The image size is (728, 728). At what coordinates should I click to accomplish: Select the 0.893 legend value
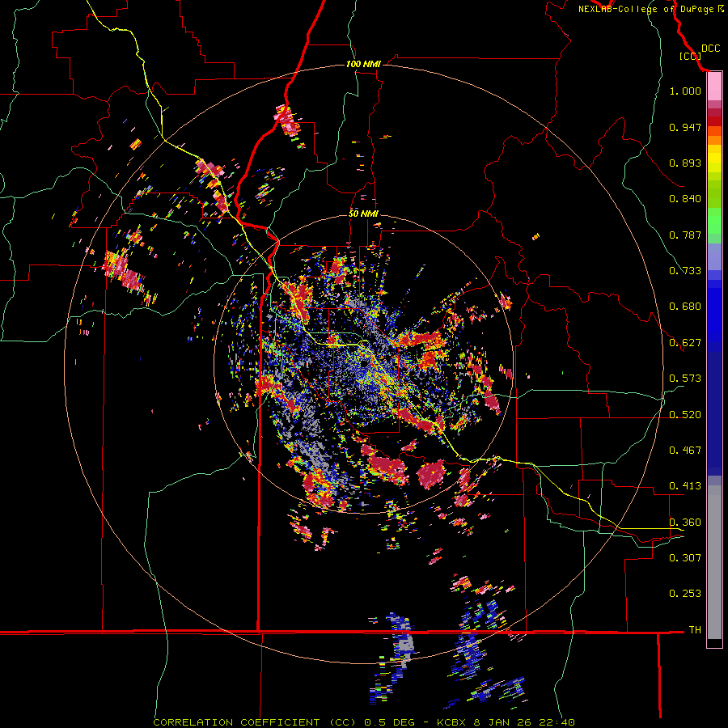pyautogui.click(x=685, y=163)
